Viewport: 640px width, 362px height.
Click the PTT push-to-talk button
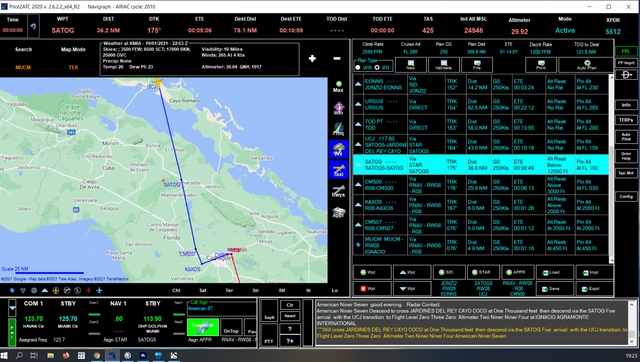269,336
